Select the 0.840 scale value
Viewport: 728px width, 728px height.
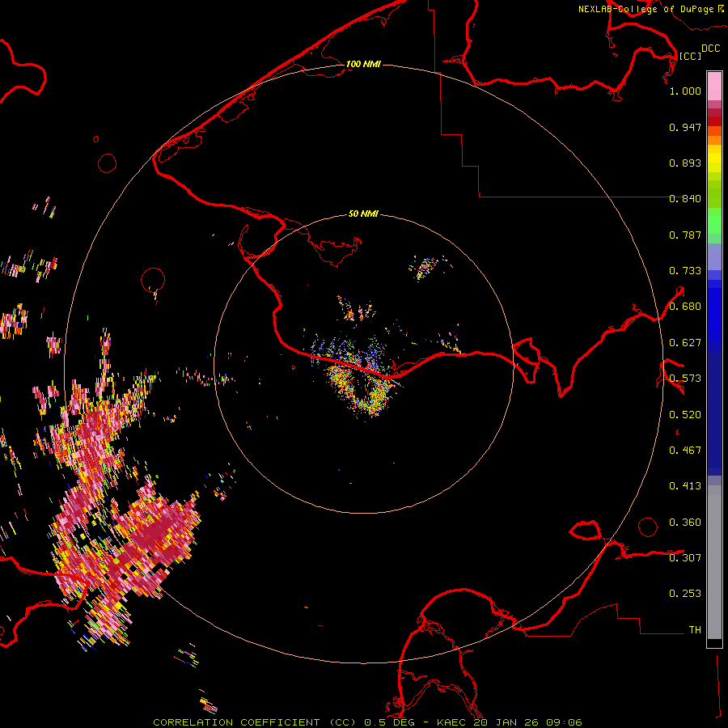click(x=685, y=199)
